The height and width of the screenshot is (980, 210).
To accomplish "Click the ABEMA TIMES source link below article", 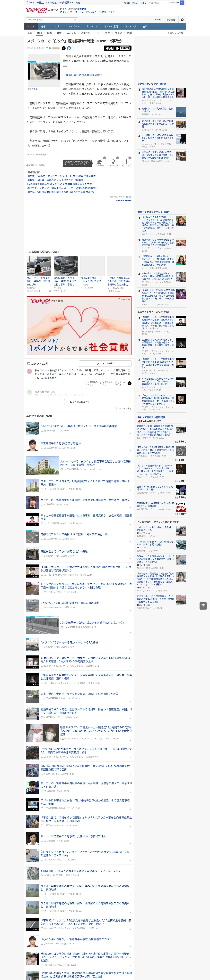I will tap(124, 200).
